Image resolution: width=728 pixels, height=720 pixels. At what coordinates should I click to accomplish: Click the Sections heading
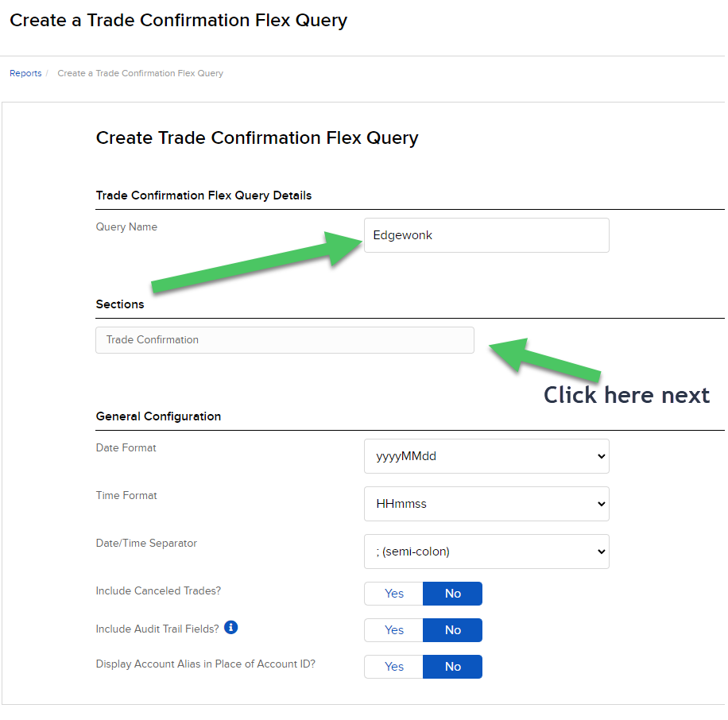120,304
